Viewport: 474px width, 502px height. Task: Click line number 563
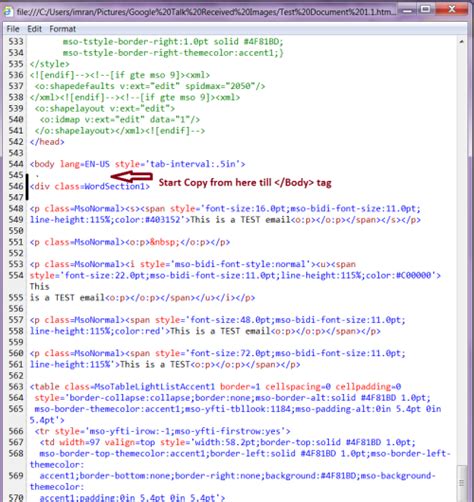tap(16, 387)
